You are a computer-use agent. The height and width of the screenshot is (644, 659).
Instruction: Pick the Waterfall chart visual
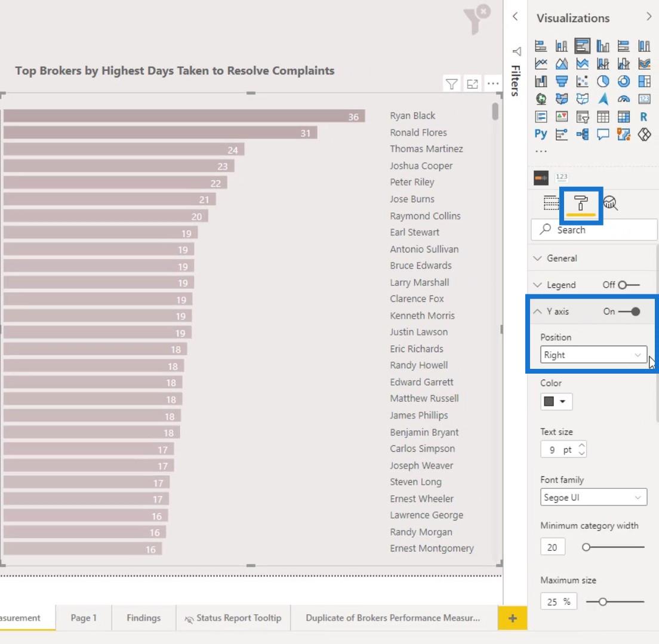(541, 81)
